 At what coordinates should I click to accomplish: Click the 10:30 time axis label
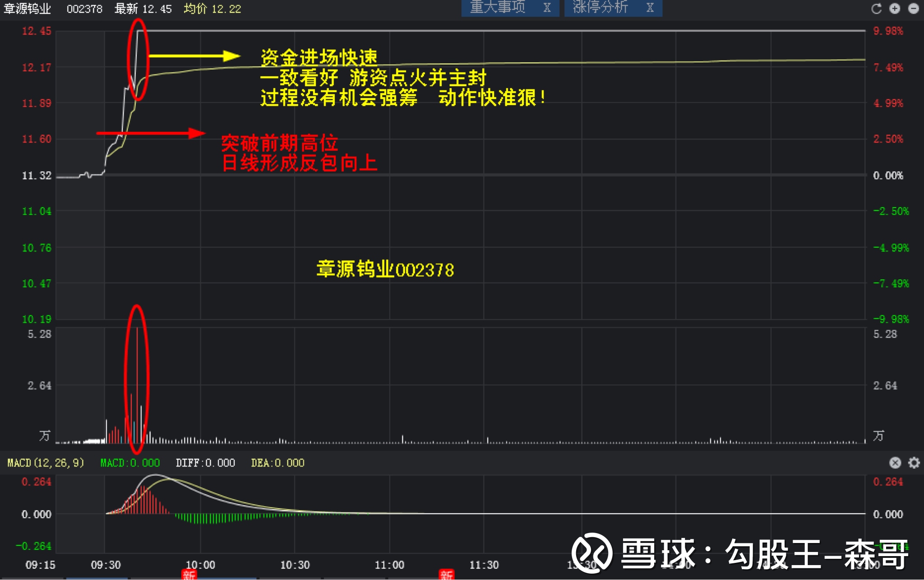click(295, 565)
